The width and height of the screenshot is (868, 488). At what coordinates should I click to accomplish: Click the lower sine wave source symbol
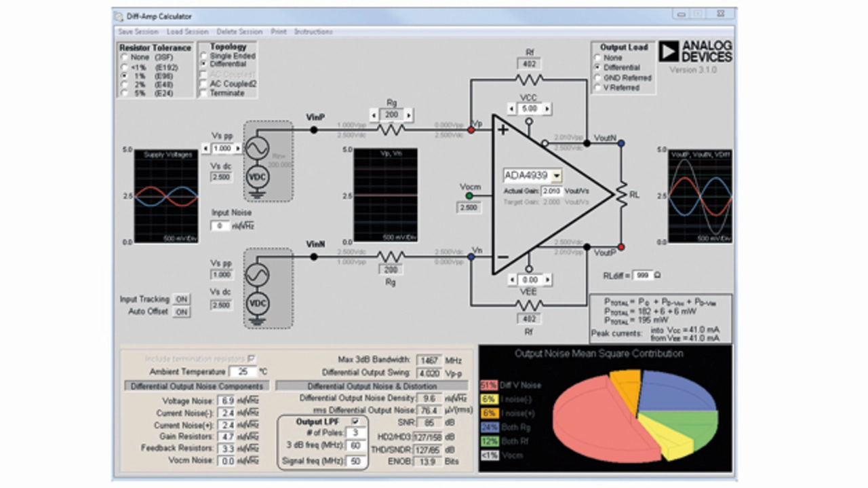pos(259,274)
